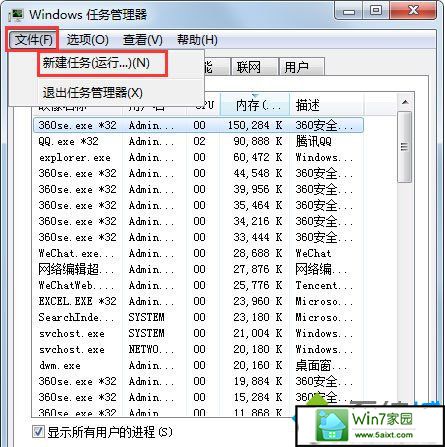Click the 60,472 K memory value

(x=258, y=158)
